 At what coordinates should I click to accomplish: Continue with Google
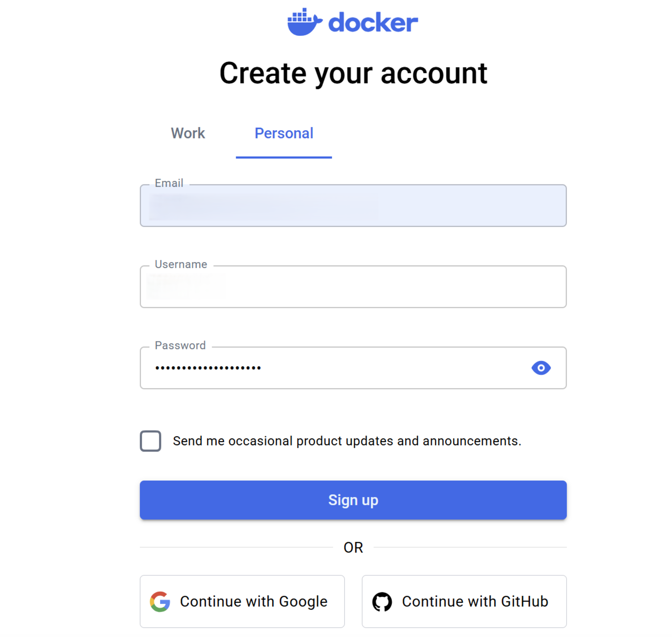[x=242, y=601]
